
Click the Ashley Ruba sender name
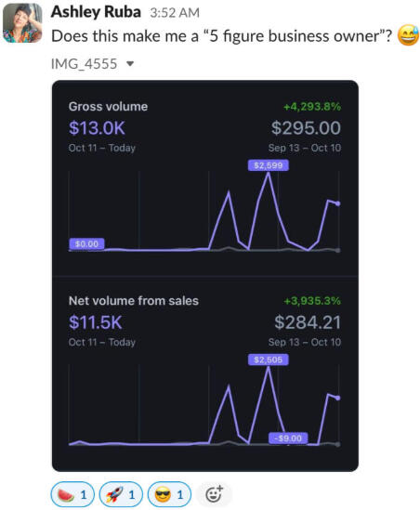96,12
